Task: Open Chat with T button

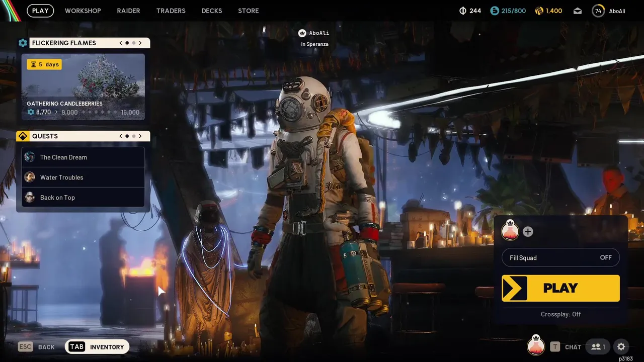Action: pos(566,347)
